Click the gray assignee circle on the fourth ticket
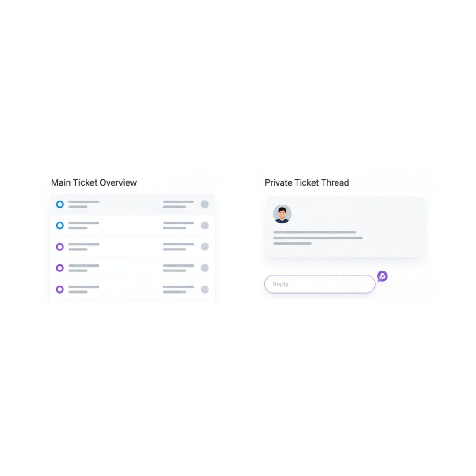 pyautogui.click(x=205, y=268)
